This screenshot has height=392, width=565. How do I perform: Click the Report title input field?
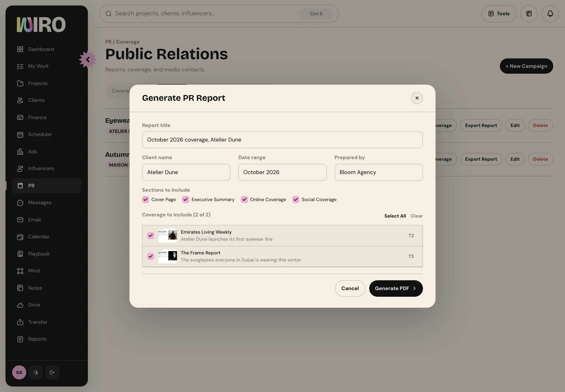click(282, 140)
